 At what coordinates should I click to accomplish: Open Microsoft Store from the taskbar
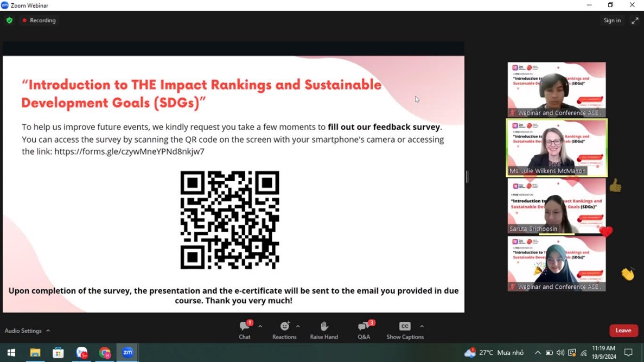tap(58, 353)
